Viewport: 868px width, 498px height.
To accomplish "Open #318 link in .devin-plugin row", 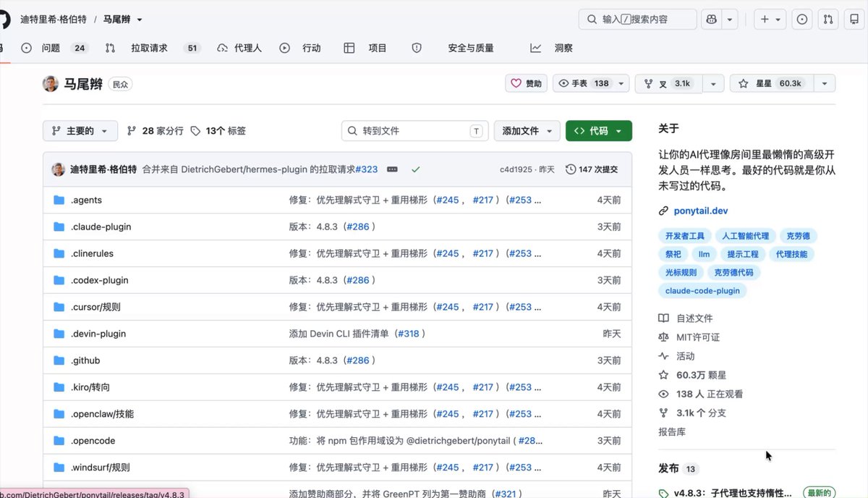I will pos(407,334).
